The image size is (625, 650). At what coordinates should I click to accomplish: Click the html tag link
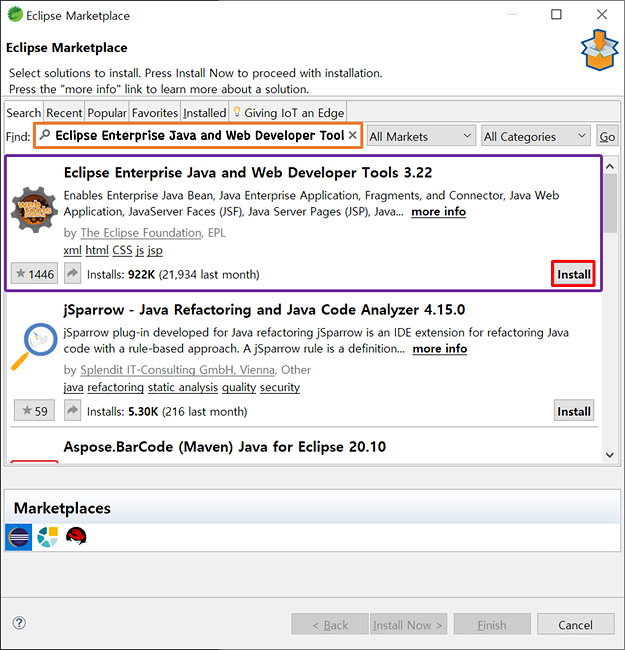click(97, 250)
